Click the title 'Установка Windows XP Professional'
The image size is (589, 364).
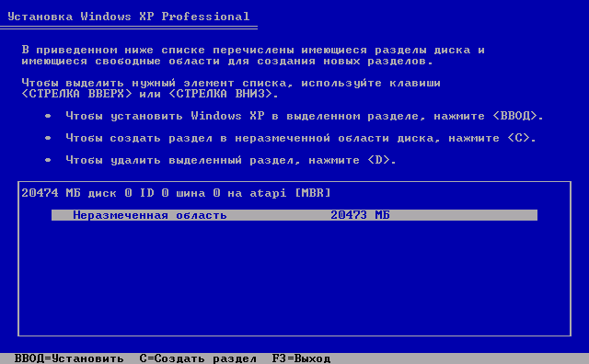[129, 17]
